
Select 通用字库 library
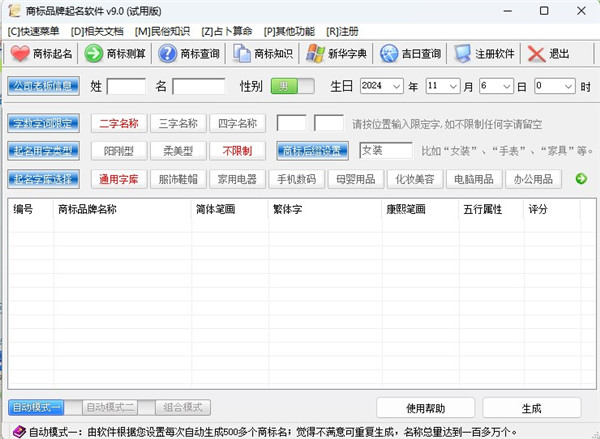click(119, 179)
